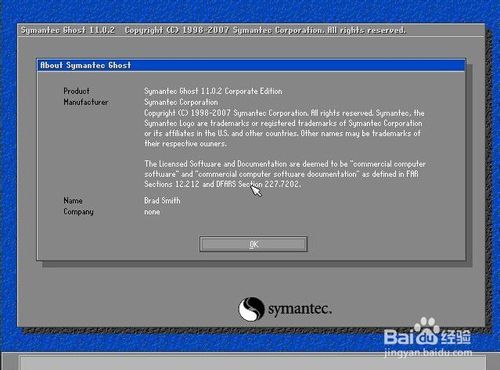Click the Product label

tap(76, 91)
